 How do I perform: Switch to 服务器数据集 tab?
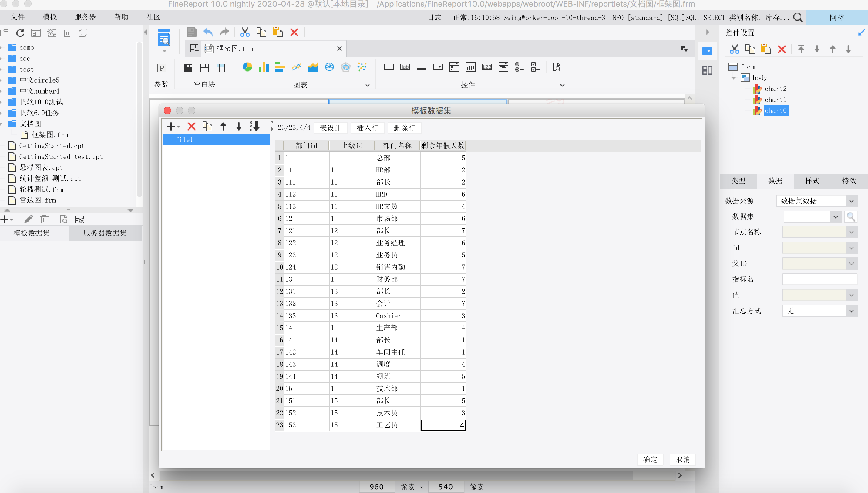pos(105,233)
